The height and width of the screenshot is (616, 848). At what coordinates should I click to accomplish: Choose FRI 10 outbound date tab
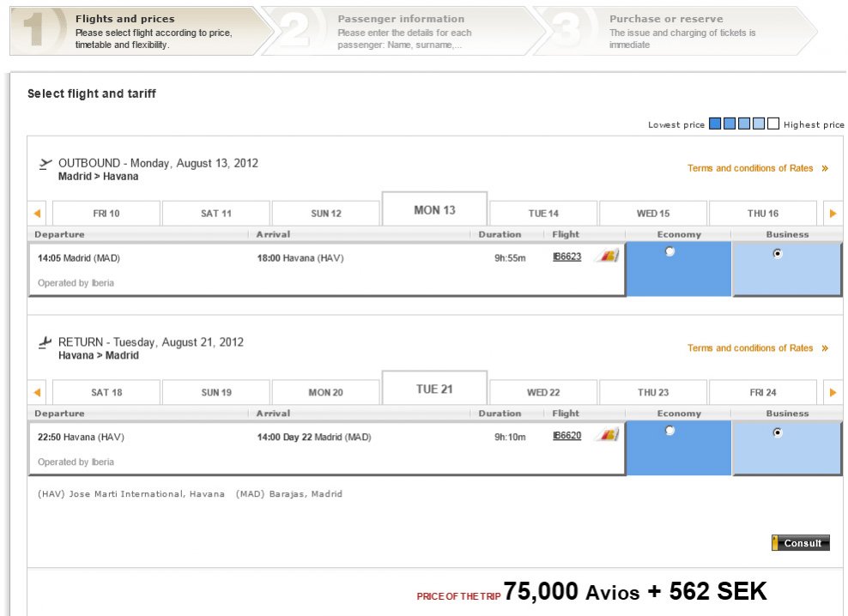[x=106, y=214]
